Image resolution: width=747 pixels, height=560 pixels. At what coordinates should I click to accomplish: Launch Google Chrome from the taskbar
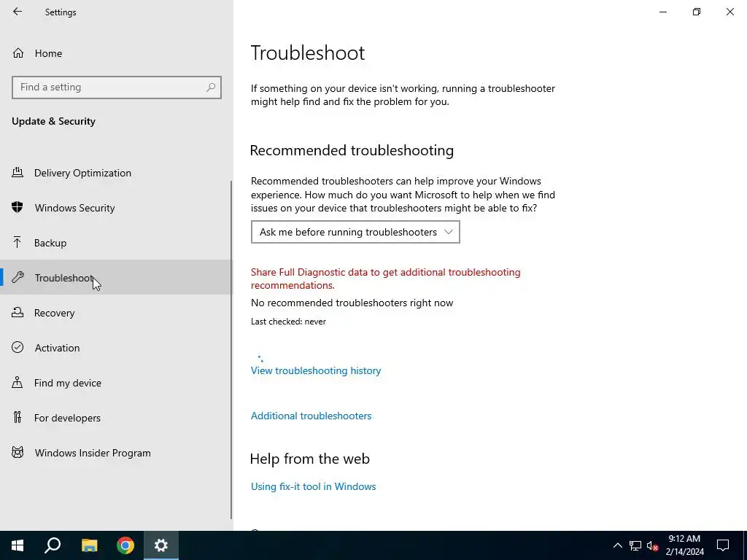coord(125,545)
